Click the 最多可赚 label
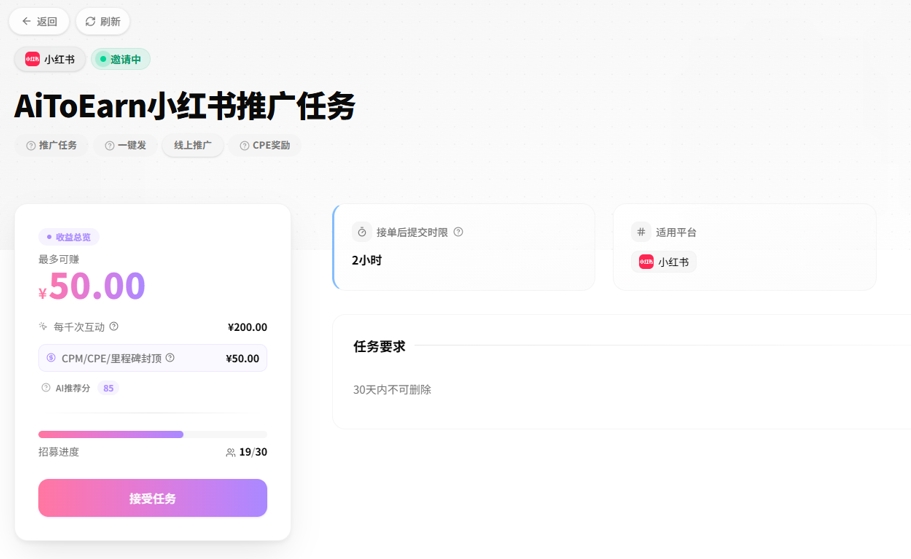 click(x=59, y=259)
